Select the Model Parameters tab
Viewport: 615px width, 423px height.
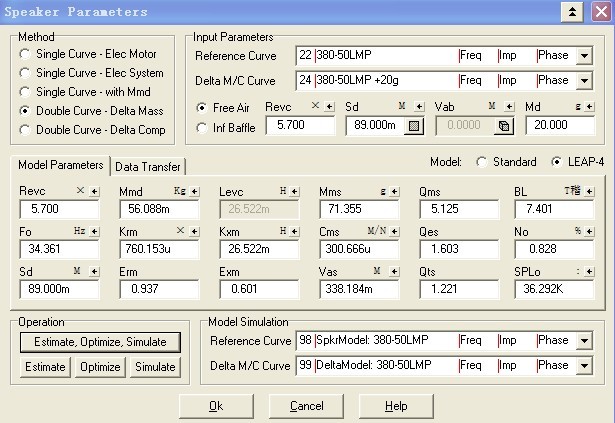(61, 165)
